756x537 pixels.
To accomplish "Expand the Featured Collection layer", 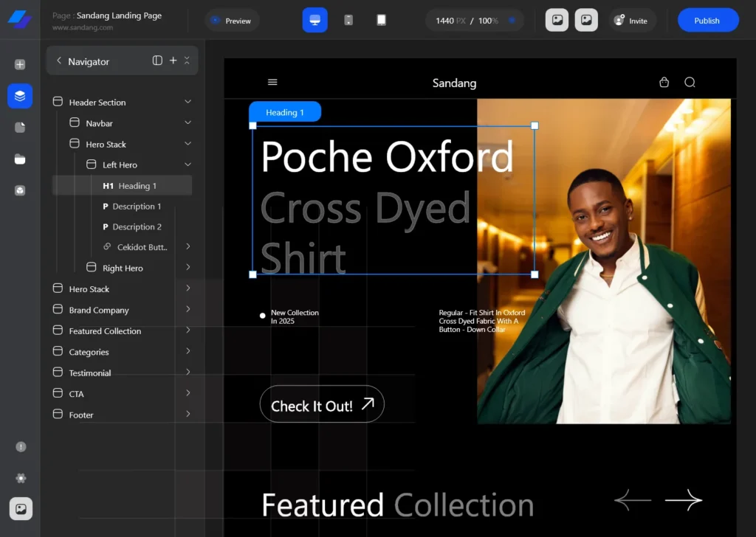I will [x=188, y=330].
